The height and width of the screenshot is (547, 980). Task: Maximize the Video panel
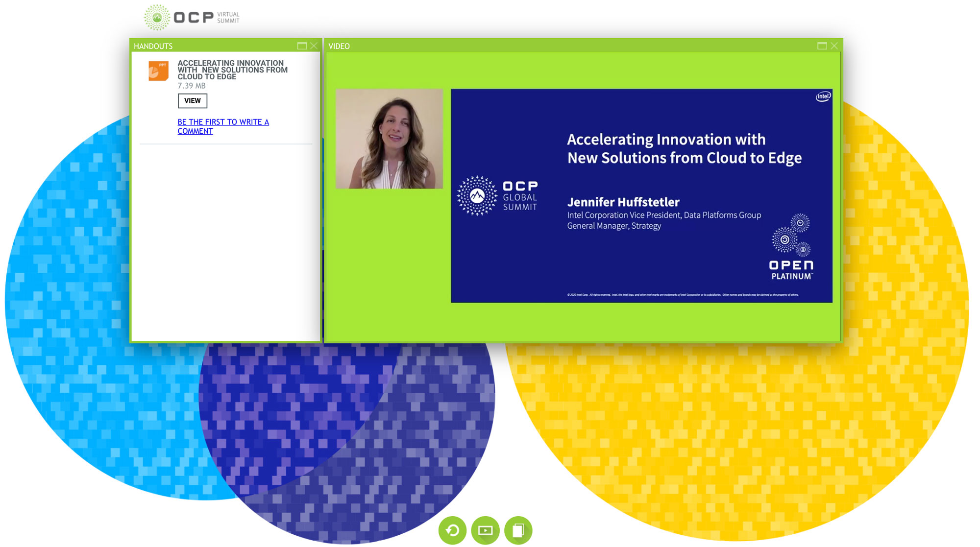click(822, 46)
